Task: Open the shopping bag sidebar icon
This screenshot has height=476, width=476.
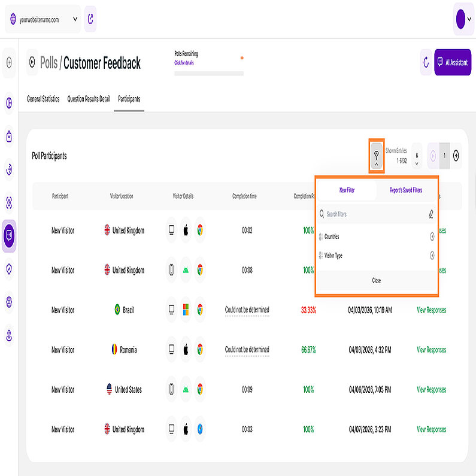Action: pos(9,137)
